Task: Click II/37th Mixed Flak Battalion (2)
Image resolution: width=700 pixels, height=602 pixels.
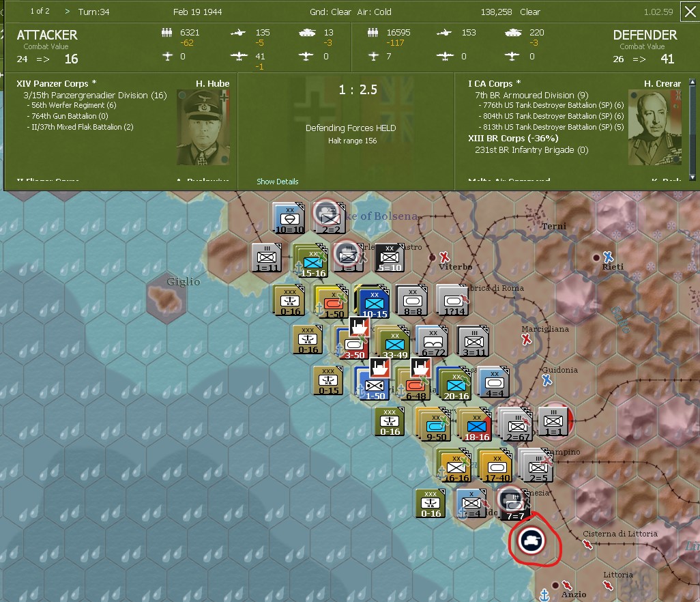Action: coord(80,127)
